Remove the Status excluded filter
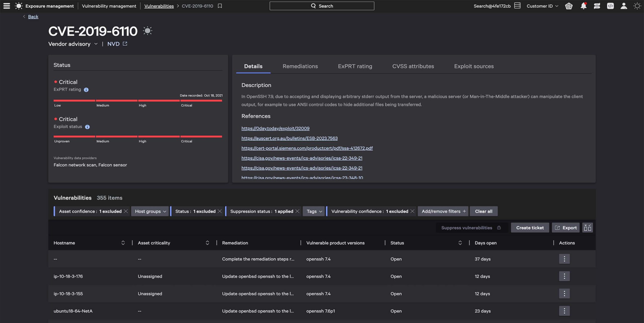Image resolution: width=644 pixels, height=323 pixels. pyautogui.click(x=220, y=211)
